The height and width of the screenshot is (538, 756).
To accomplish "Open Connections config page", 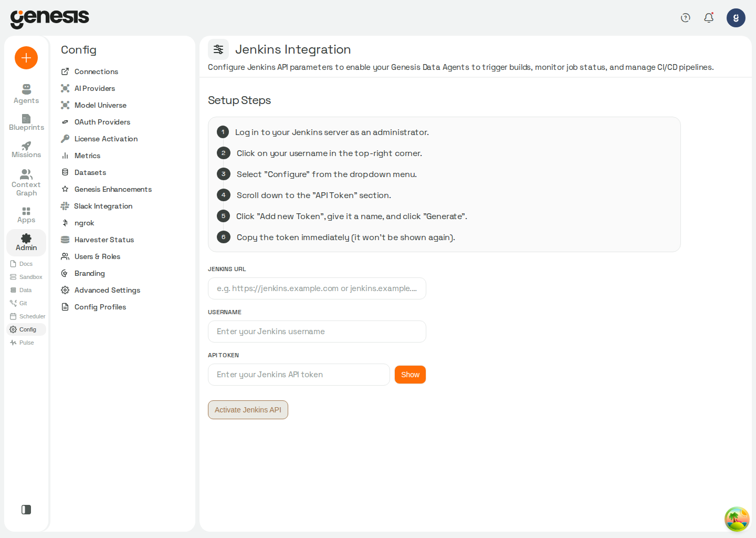I will pos(90,71).
